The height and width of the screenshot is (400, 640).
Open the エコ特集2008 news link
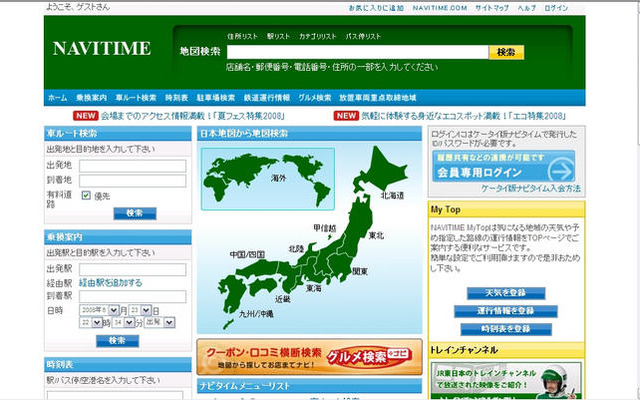[463, 116]
